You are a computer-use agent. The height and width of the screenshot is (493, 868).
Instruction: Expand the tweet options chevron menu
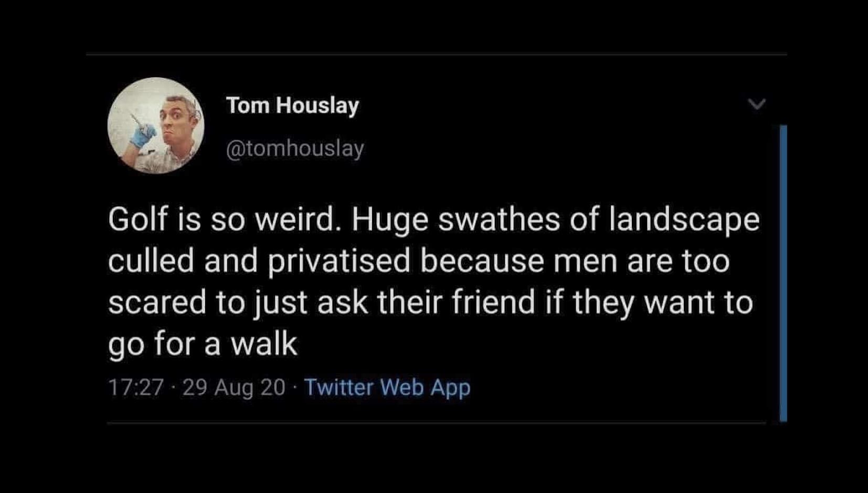click(757, 104)
